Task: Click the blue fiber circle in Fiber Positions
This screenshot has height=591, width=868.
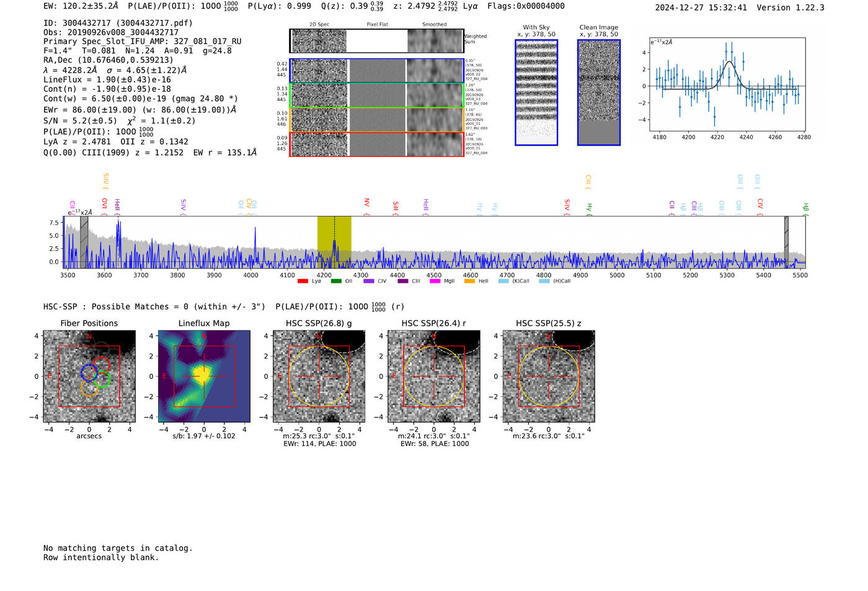Action: click(89, 373)
